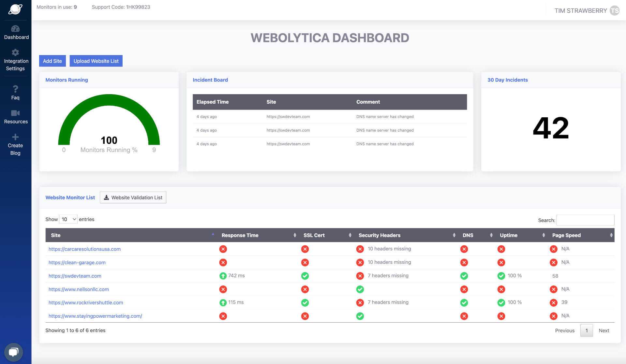Click the green response time arrow for rockrivershuttle.com
626x364 pixels.
[223, 302]
